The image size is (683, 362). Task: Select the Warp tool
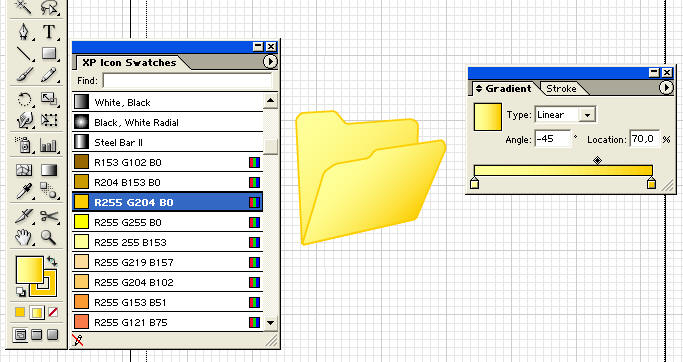tap(24, 120)
